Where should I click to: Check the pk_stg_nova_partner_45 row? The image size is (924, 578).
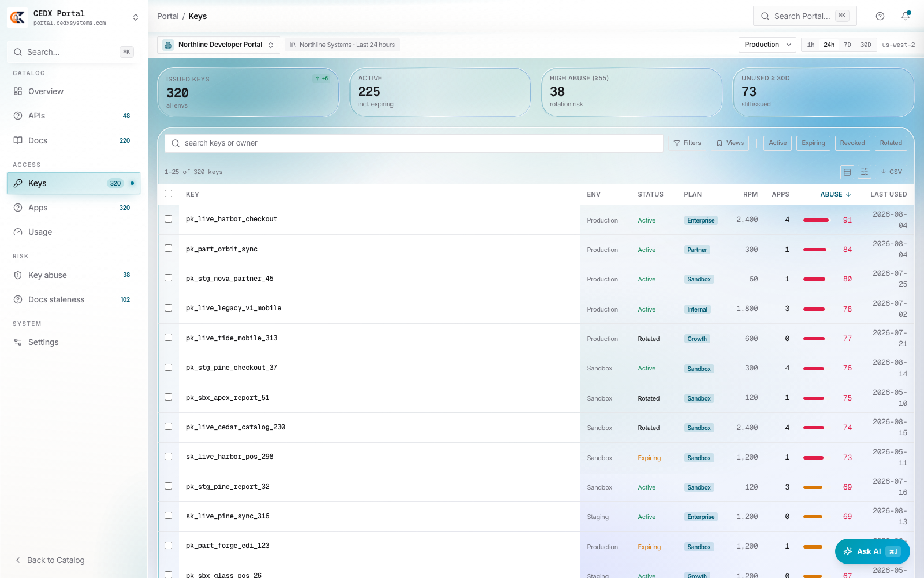click(x=169, y=278)
